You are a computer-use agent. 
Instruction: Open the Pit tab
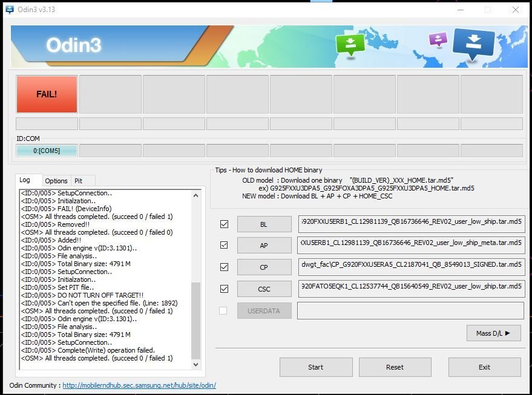pyautogui.click(x=78, y=181)
